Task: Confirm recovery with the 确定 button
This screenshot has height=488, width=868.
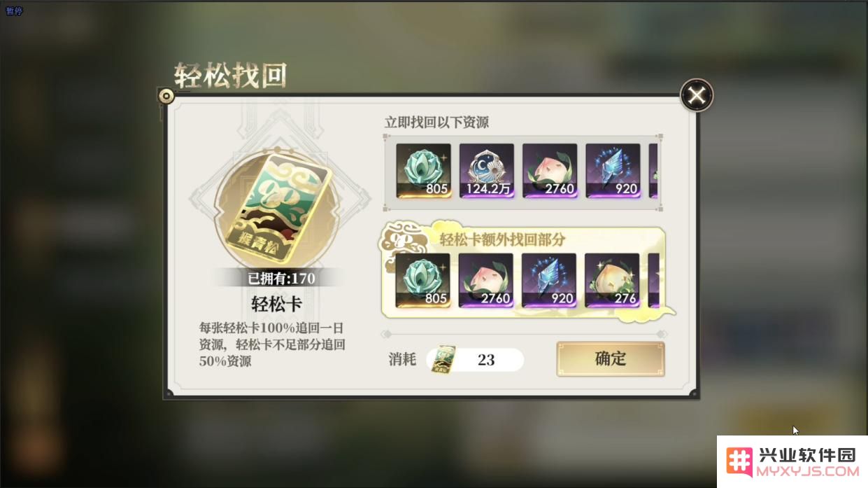Action: (x=611, y=359)
